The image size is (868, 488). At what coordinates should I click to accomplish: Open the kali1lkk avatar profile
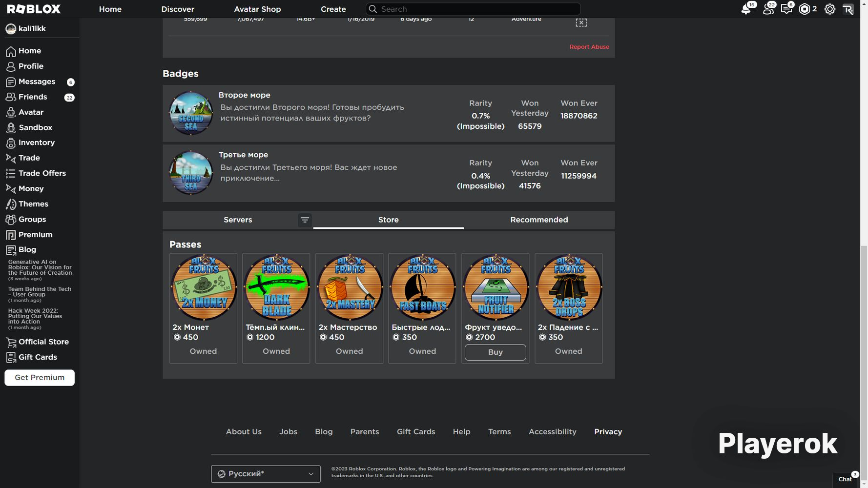pyautogui.click(x=11, y=29)
